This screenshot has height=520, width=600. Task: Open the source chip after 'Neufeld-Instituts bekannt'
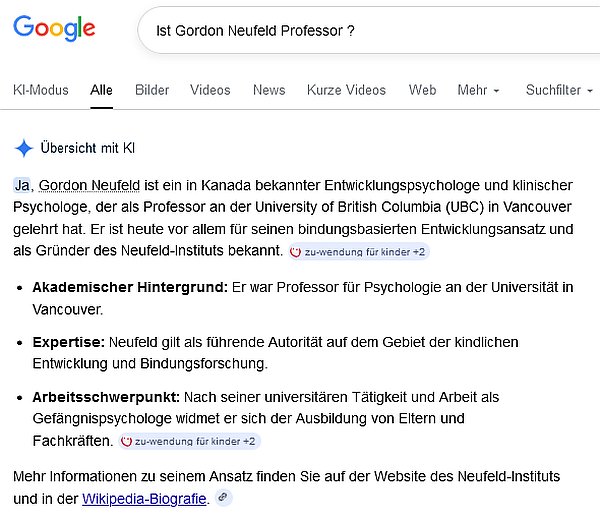click(x=359, y=252)
